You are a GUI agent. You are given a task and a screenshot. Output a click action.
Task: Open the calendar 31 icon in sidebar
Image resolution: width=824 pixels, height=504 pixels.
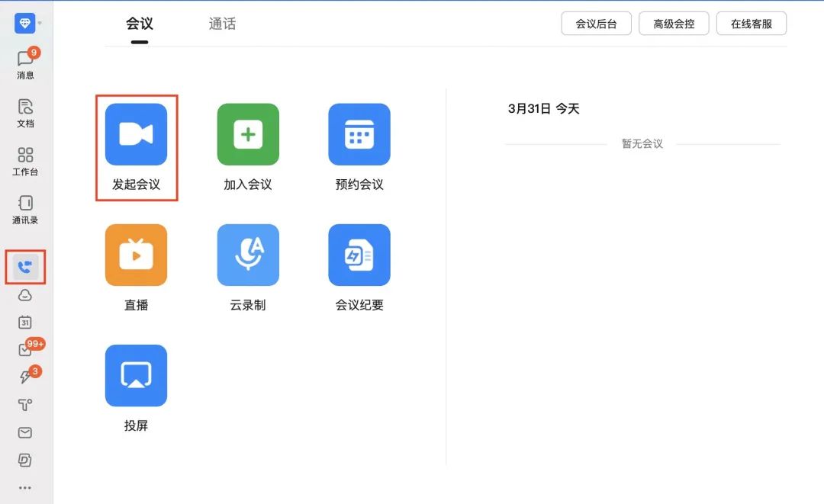[x=25, y=322]
